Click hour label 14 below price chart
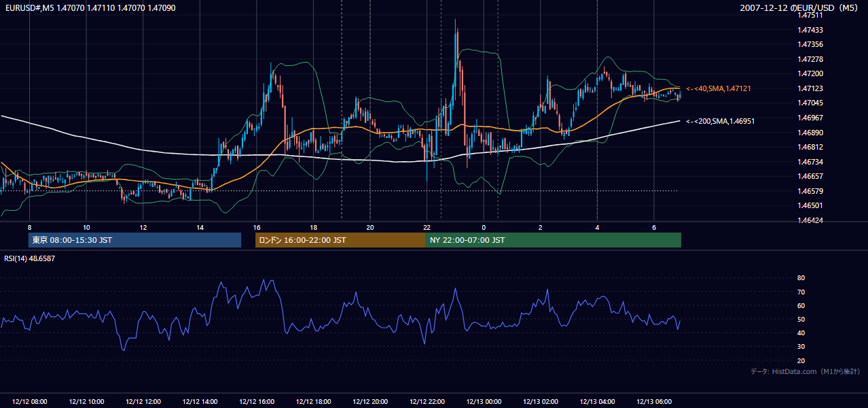The height and width of the screenshot is (408, 868). point(200,227)
